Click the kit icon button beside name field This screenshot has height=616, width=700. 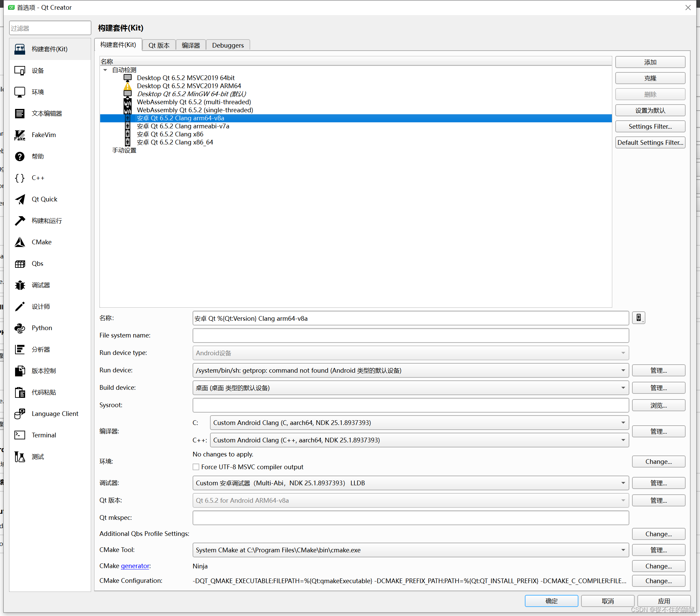(x=638, y=318)
